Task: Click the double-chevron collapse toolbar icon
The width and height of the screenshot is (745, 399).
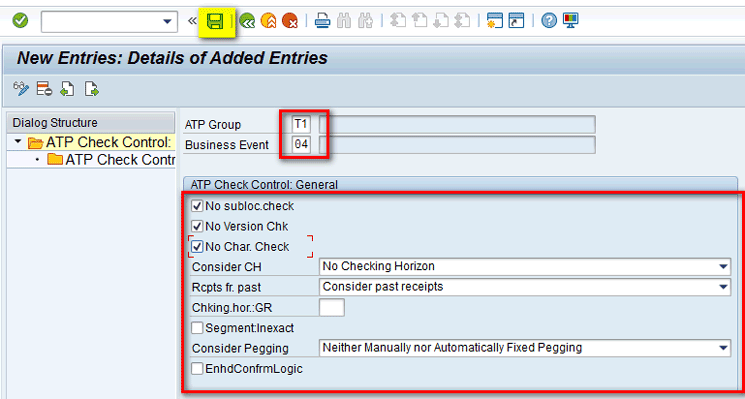Action: pyautogui.click(x=192, y=21)
